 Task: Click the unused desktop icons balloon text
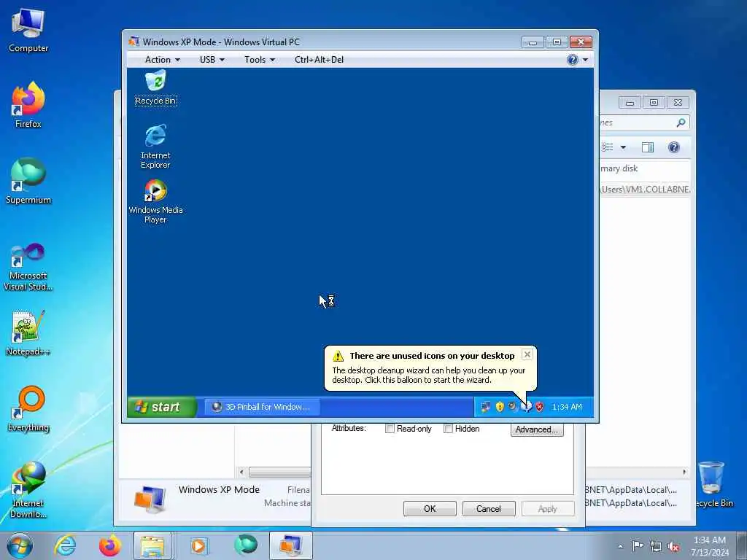click(x=429, y=375)
